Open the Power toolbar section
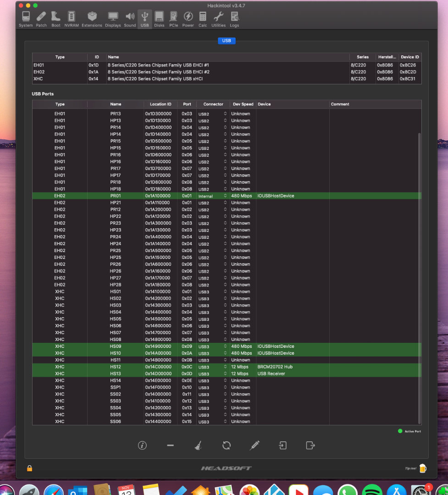Viewport: 448px width, 495px height. 188,19
